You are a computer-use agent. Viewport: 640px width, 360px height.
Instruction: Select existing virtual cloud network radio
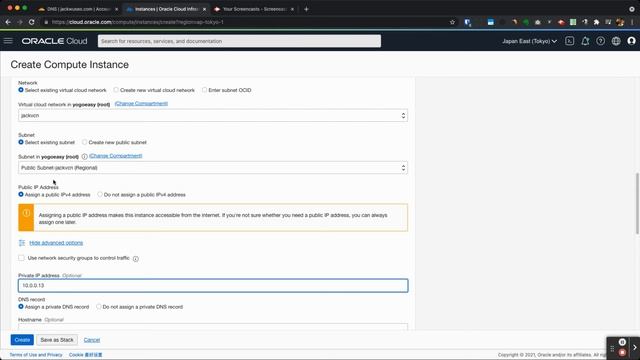(21, 90)
